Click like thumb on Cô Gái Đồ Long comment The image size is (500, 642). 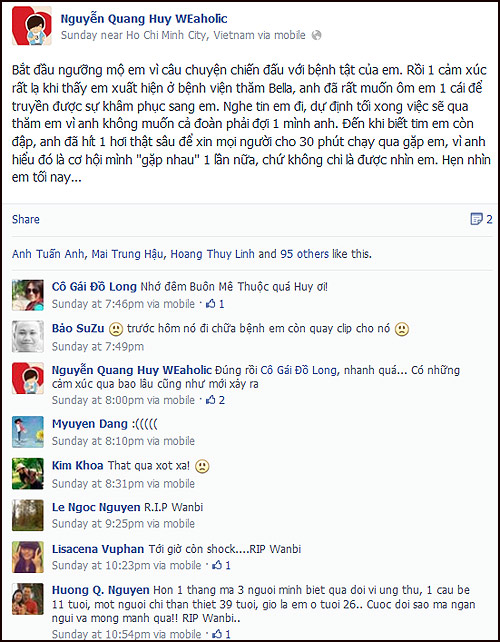coord(210,304)
